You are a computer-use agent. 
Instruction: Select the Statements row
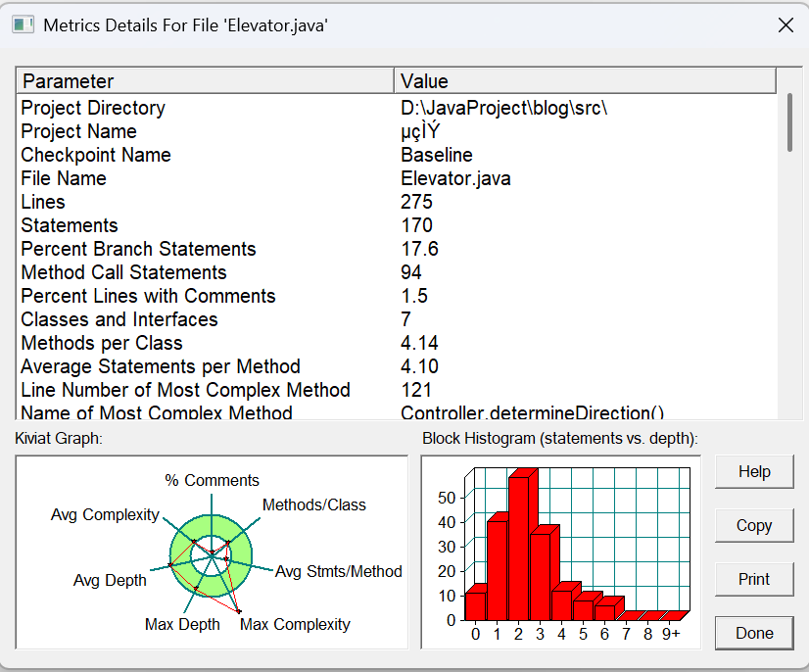tap(397, 225)
